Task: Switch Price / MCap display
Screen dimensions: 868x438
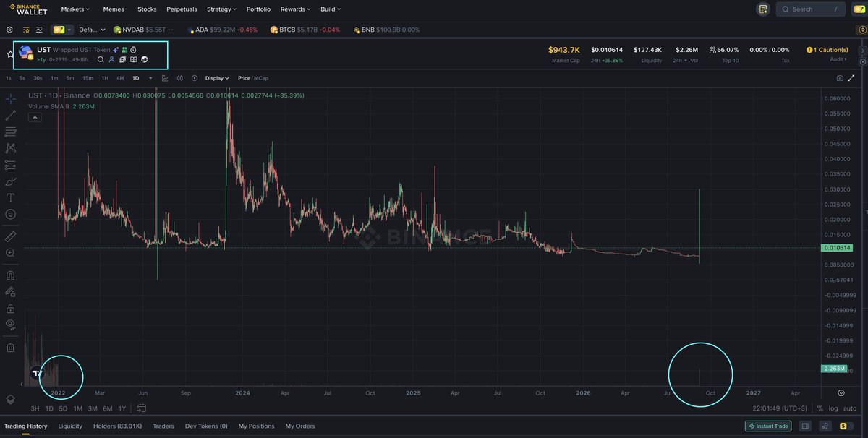Action: click(x=253, y=78)
